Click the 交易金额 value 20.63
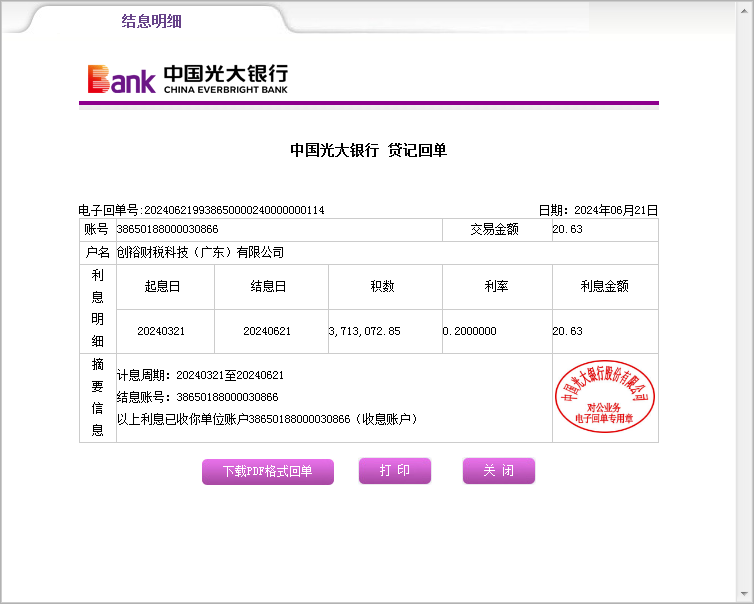Screen dimensions: 754x604 pyautogui.click(x=567, y=229)
